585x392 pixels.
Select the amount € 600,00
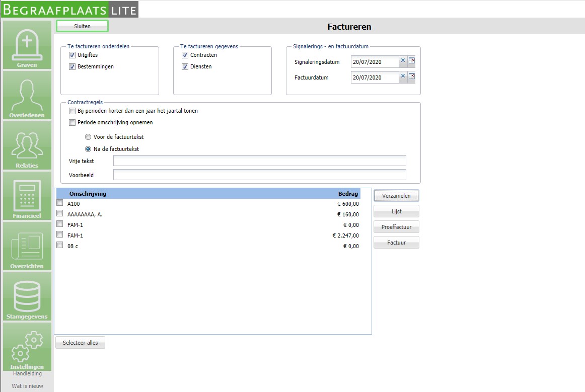[348, 204]
